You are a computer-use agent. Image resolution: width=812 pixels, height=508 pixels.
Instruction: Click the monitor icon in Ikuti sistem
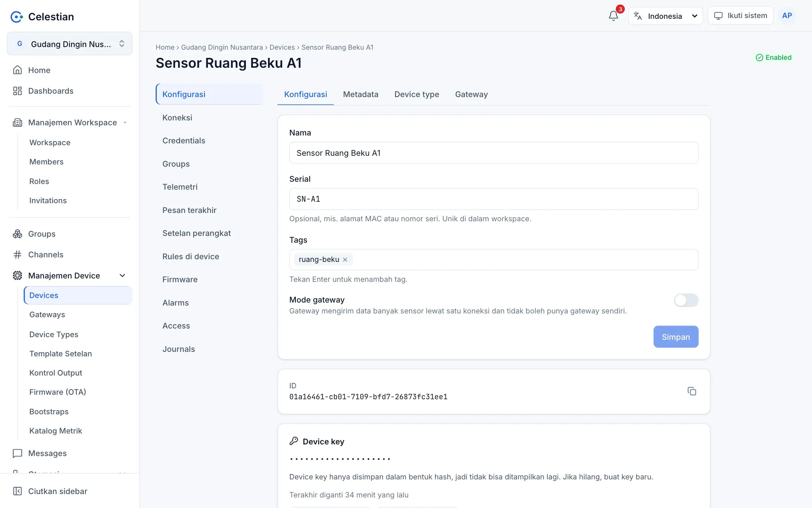pos(718,16)
